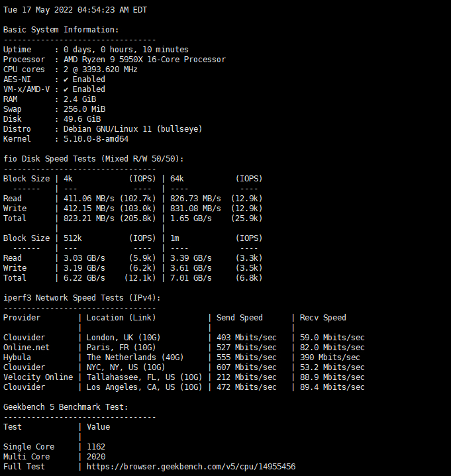Select the uptime value '0 days, 0 hours, 10 minutes'
Viewport: 451px width, 476px height.
126,50
